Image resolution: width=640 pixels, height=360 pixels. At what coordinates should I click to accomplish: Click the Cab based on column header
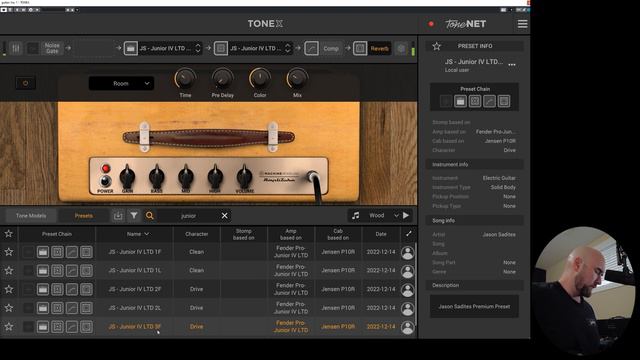pyautogui.click(x=338, y=234)
